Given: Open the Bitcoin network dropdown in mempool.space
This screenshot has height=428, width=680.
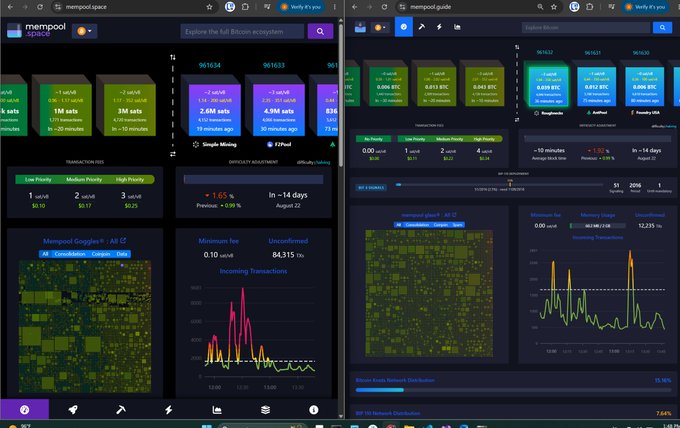Looking at the screenshot, I should tap(85, 31).
